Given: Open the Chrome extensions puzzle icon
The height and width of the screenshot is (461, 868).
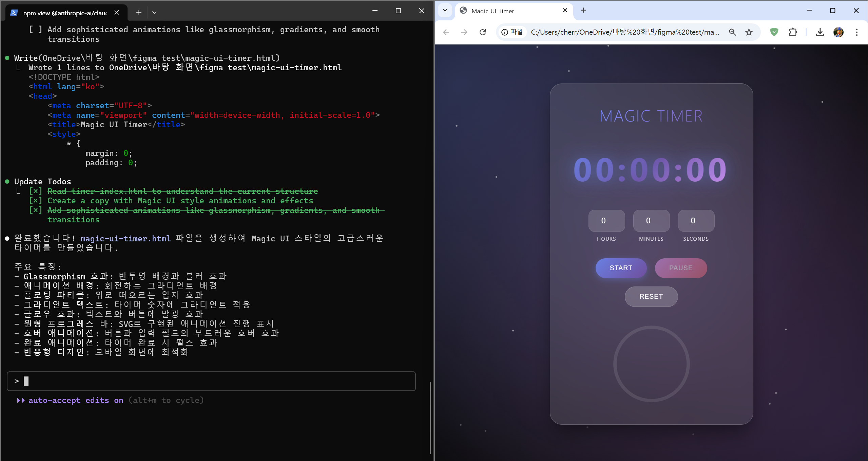Looking at the screenshot, I should 793,32.
